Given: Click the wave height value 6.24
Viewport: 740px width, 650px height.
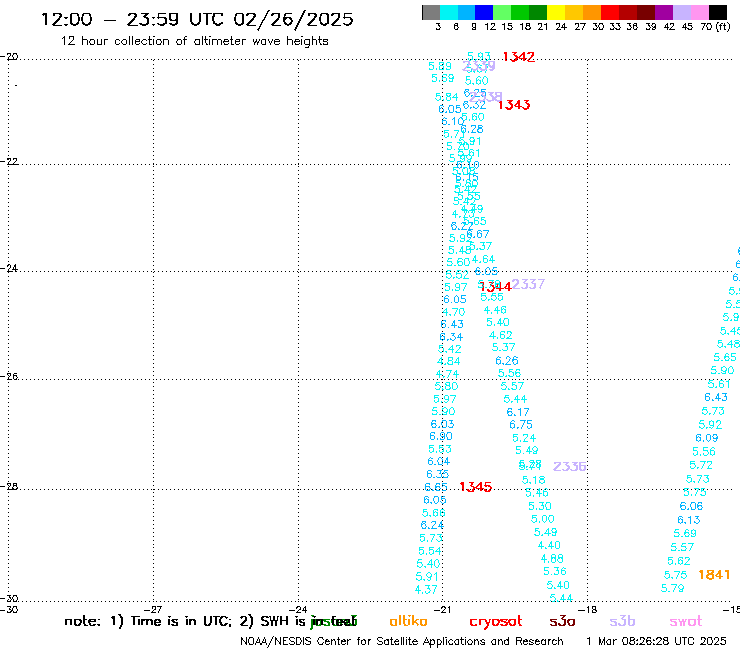Looking at the screenshot, I should (x=432, y=525).
